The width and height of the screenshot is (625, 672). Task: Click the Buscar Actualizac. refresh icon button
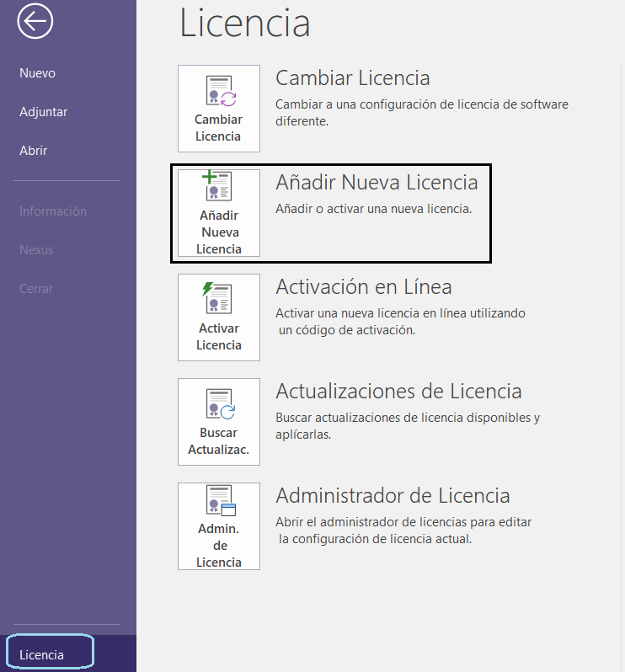click(x=219, y=422)
